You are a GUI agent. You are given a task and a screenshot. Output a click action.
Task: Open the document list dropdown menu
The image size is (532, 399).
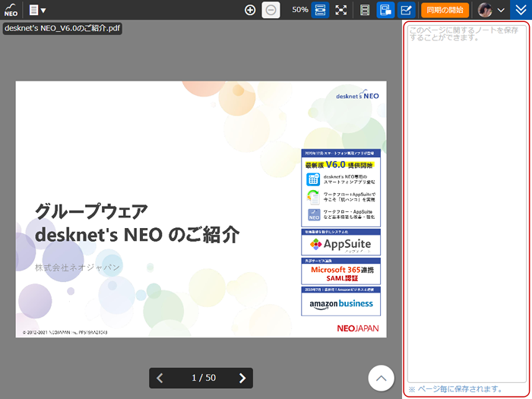pos(37,10)
